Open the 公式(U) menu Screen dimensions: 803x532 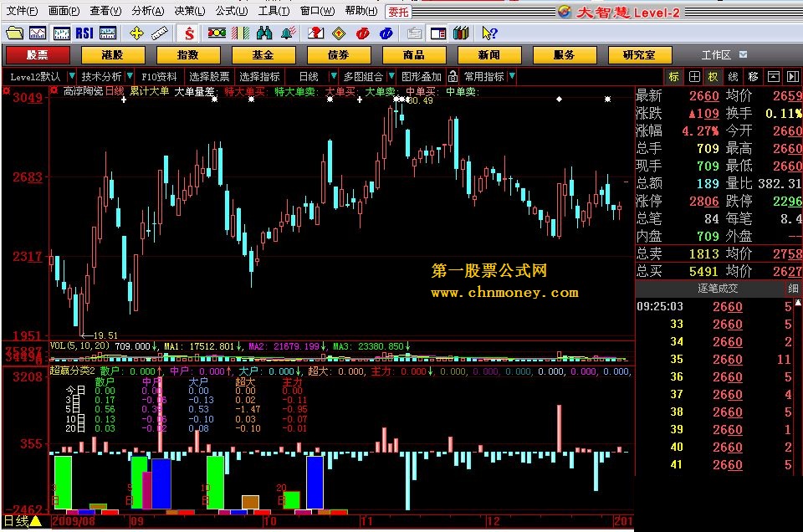click(232, 11)
